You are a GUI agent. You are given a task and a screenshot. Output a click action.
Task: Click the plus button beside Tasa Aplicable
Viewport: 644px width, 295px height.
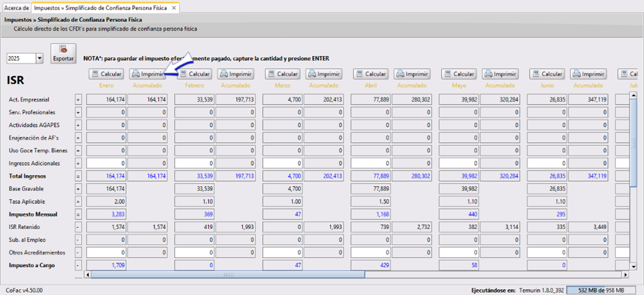(78, 202)
